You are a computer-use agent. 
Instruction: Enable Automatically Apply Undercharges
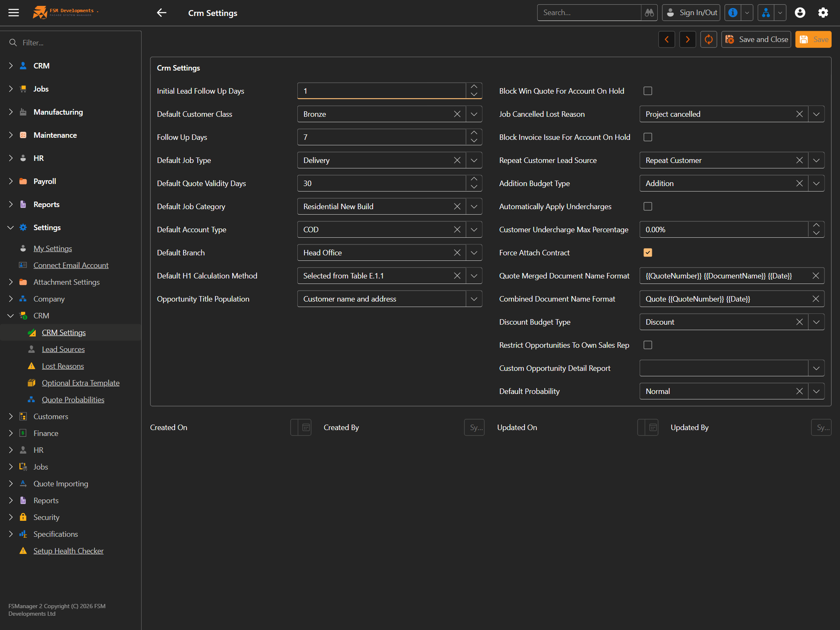[648, 206]
